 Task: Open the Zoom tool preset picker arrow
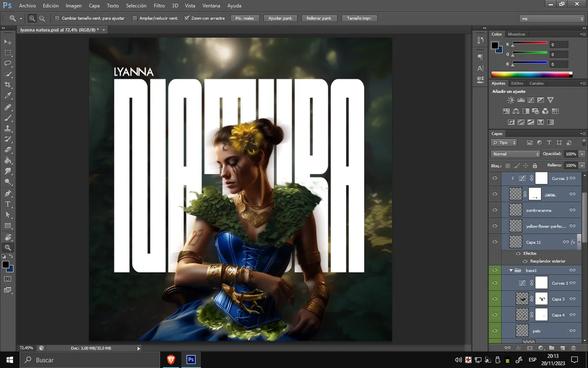21,19
